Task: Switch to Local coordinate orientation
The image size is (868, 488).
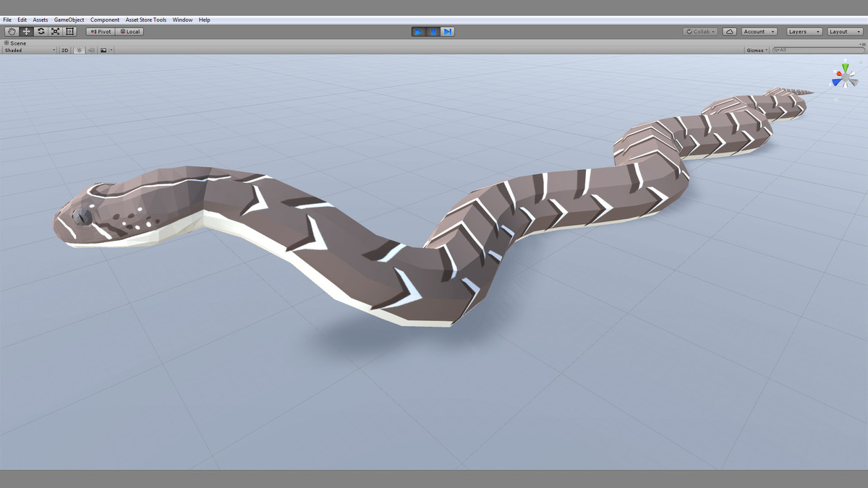Action: click(x=129, y=32)
